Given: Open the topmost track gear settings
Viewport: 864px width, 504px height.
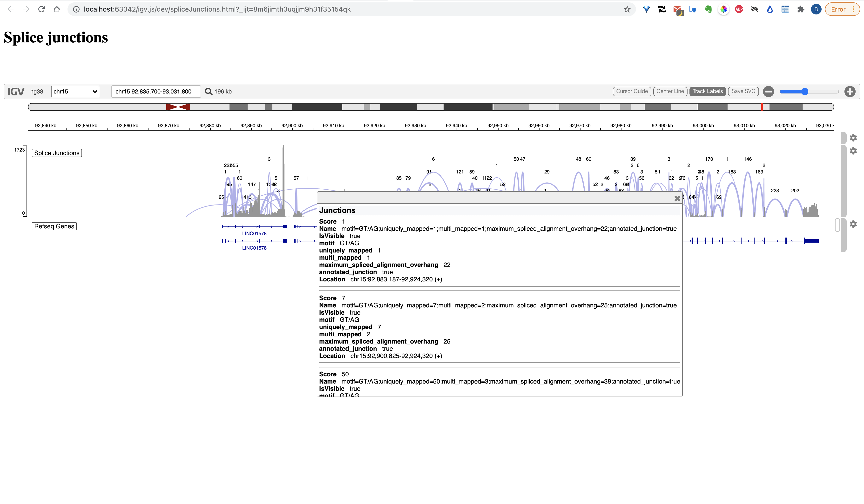Looking at the screenshot, I should [853, 138].
